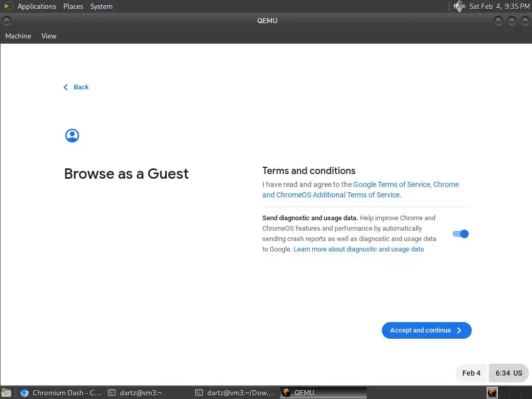Click the Accept and continue button

click(427, 330)
